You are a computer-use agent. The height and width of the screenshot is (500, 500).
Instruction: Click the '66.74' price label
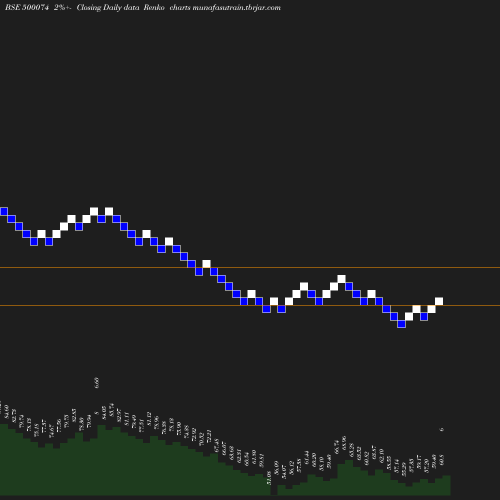(337, 447)
